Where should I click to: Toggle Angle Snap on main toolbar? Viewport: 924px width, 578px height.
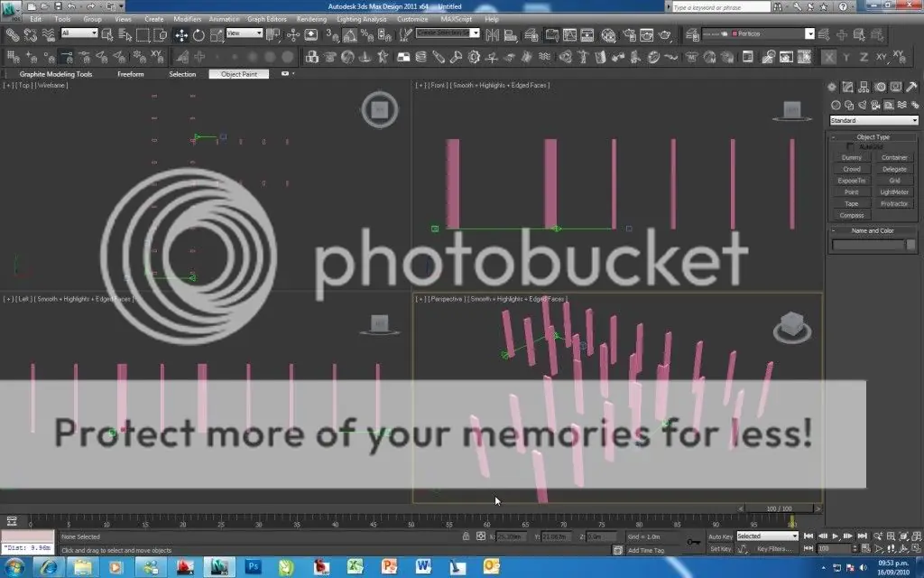coord(350,35)
